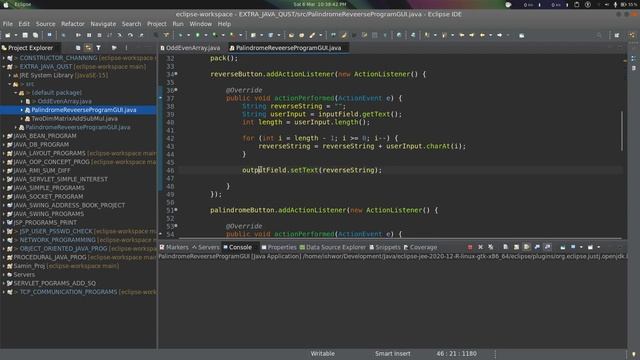
Task: Toggle Scroll Lock in the Console
Action: pyautogui.click(x=516, y=247)
